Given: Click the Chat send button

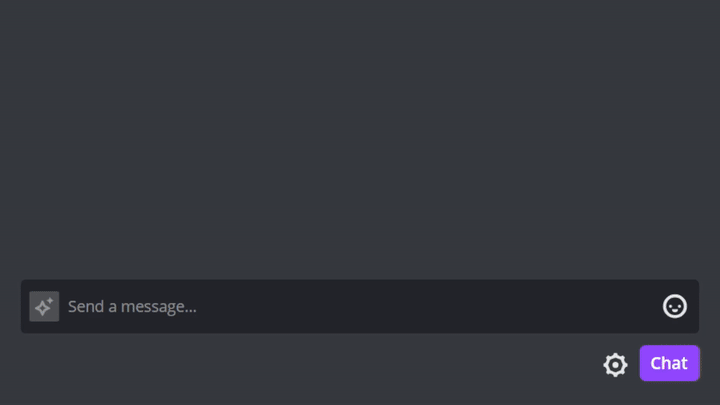Looking at the screenshot, I should pos(669,363).
